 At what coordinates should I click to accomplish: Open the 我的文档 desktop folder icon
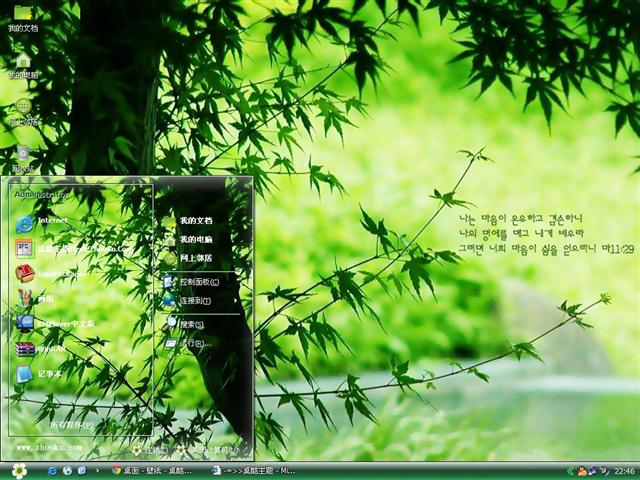pyautogui.click(x=23, y=18)
